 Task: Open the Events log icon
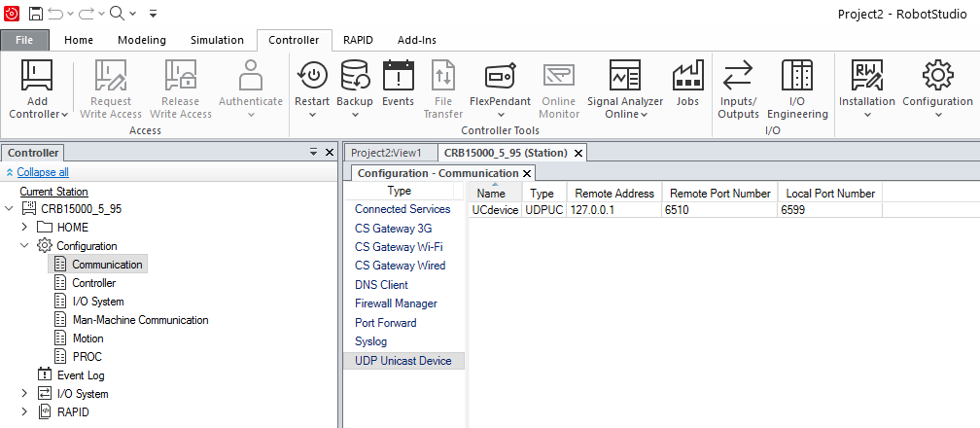click(398, 76)
